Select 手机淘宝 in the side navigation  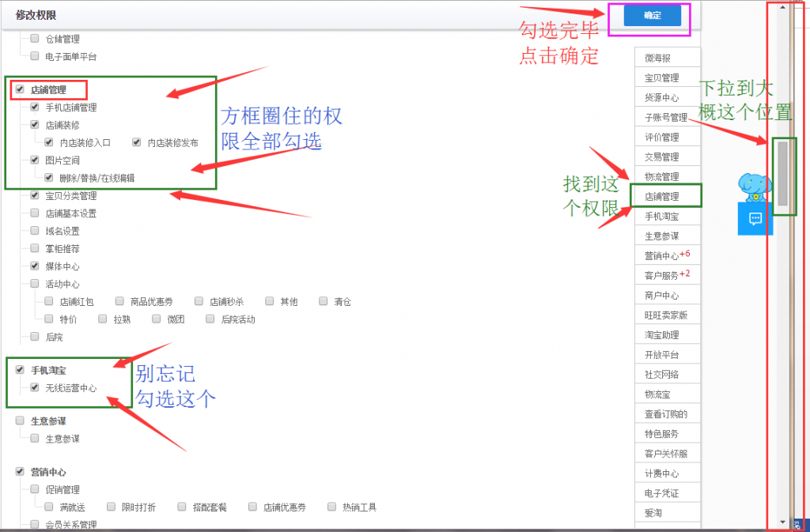668,217
